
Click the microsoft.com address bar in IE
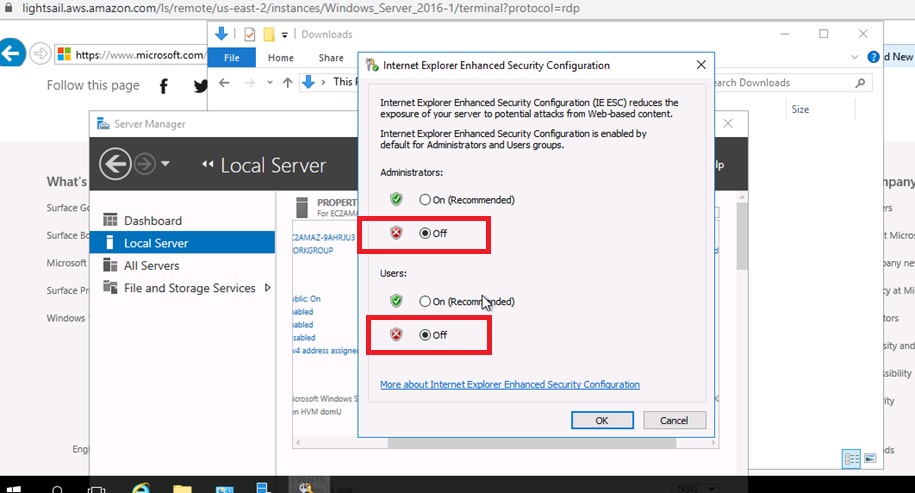(x=131, y=55)
